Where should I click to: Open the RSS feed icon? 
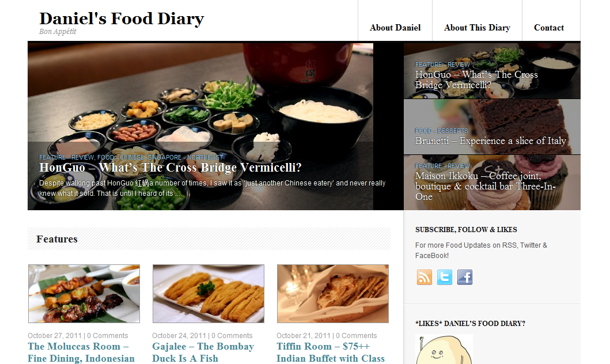coord(425,277)
